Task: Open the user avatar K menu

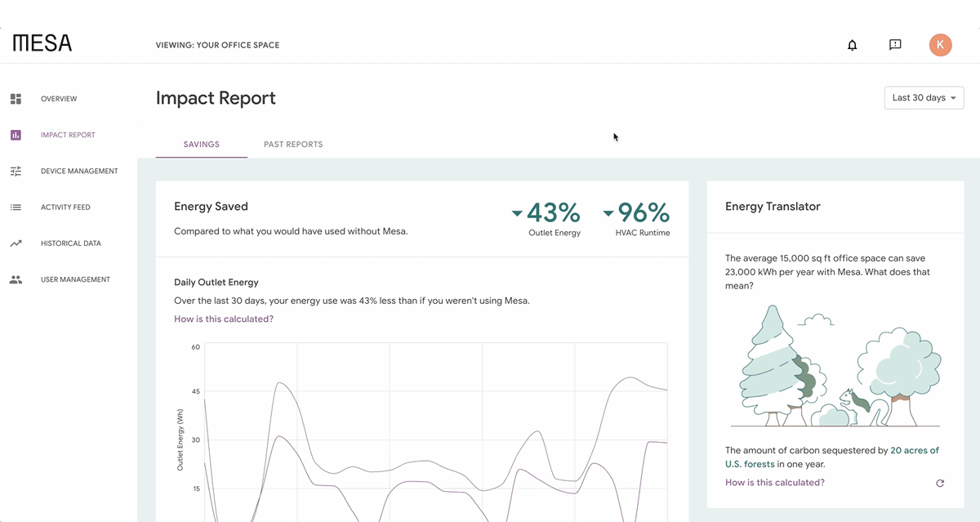Action: click(x=941, y=45)
